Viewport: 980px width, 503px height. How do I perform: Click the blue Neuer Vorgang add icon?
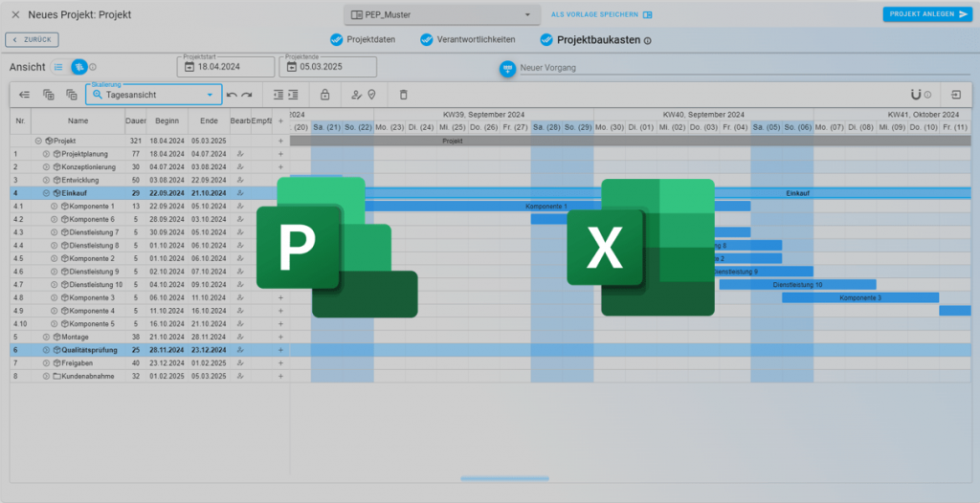(507, 68)
